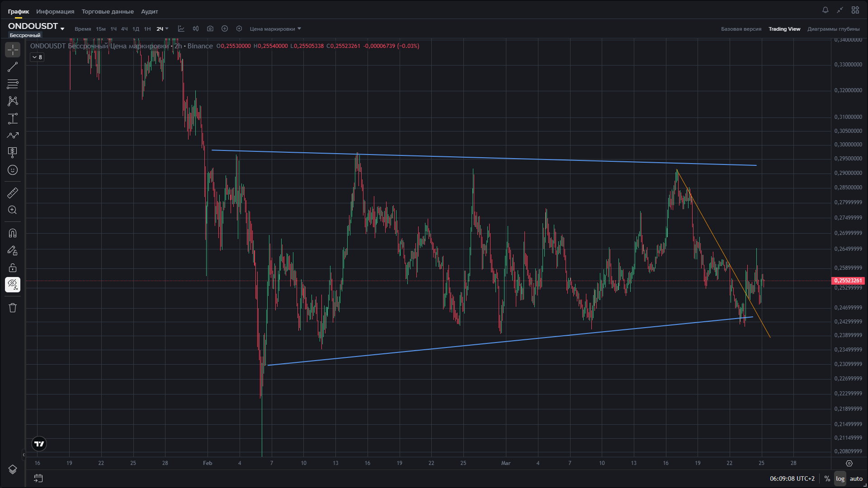Open the emoji icons tool
This screenshot has height=488, width=868.
point(13,170)
